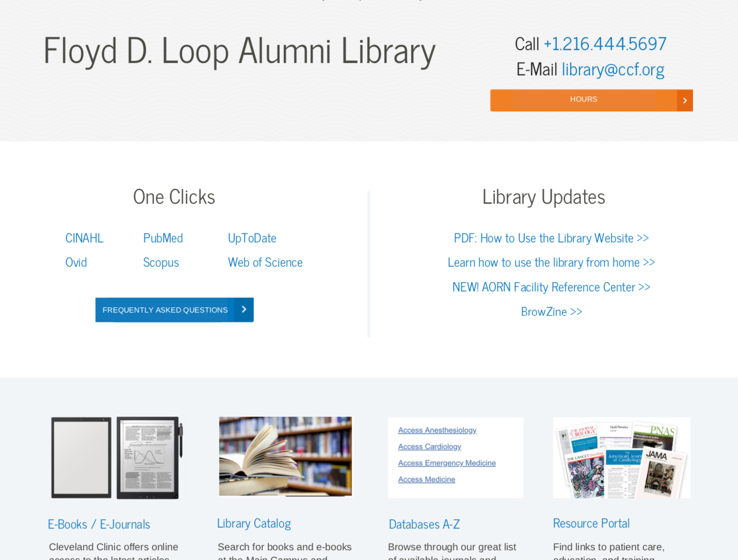The height and width of the screenshot is (560, 738).
Task: Go to PubMed
Action: [x=163, y=238]
